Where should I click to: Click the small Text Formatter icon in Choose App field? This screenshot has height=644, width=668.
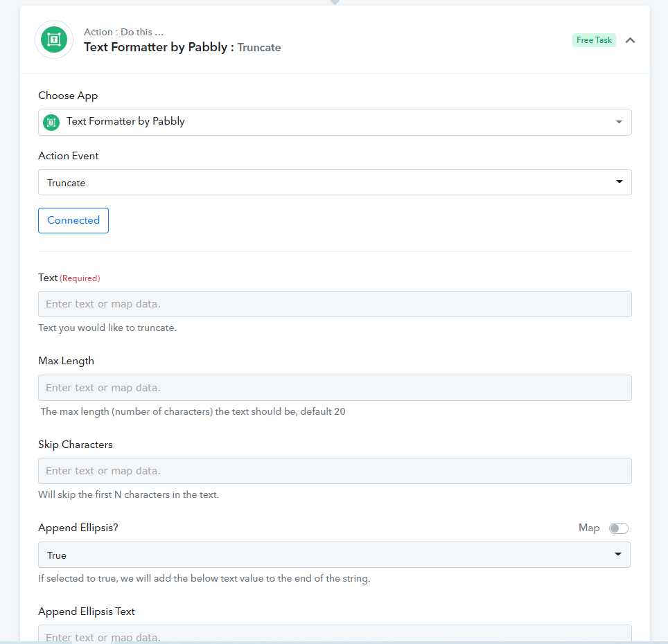(51, 123)
